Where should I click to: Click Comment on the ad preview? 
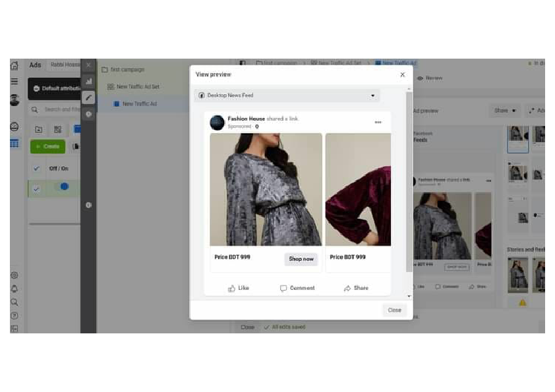[297, 289]
